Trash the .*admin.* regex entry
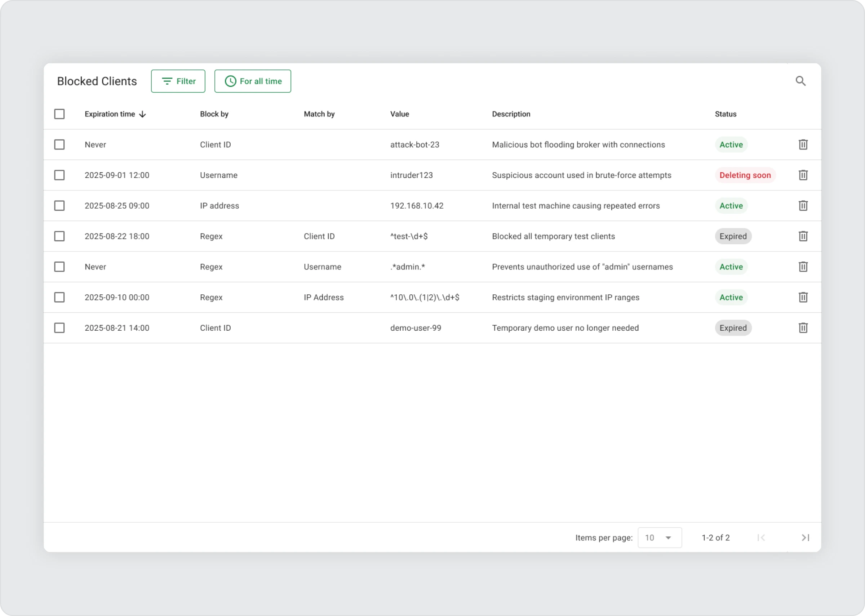 point(803,267)
